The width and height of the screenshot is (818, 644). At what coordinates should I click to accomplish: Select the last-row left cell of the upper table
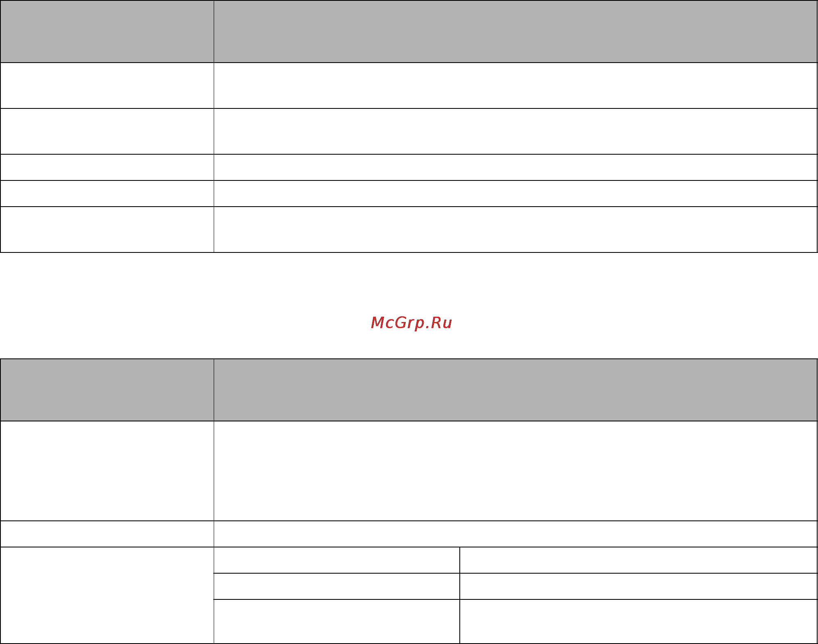pos(107,230)
